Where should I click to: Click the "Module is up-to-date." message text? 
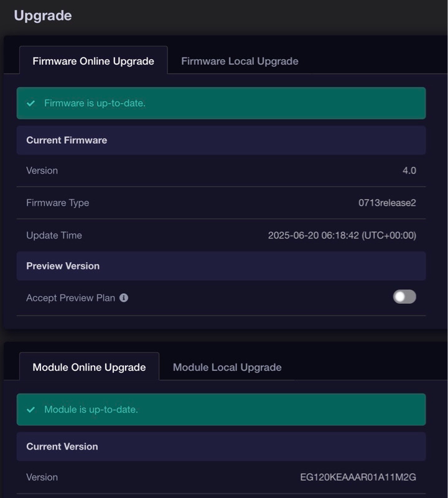[x=91, y=410]
